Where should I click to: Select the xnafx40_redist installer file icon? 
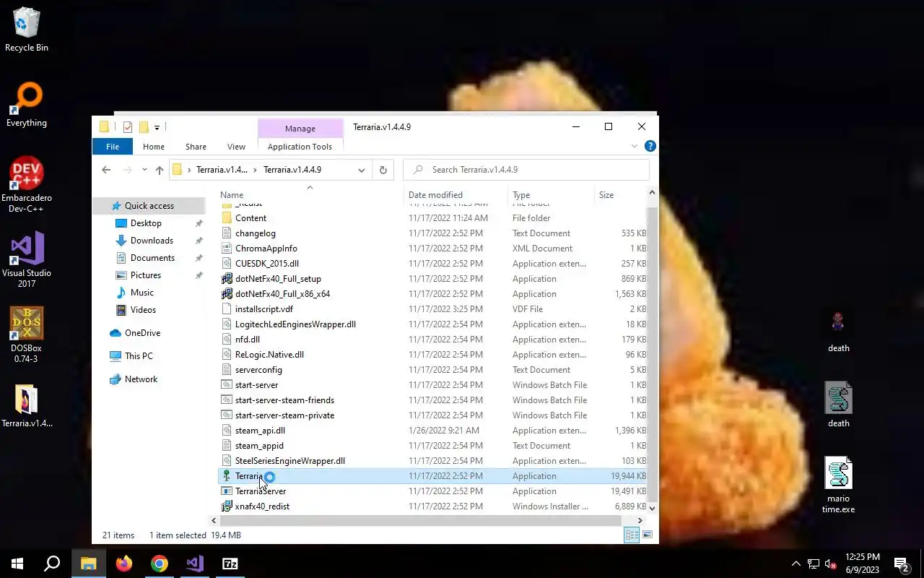point(227,506)
